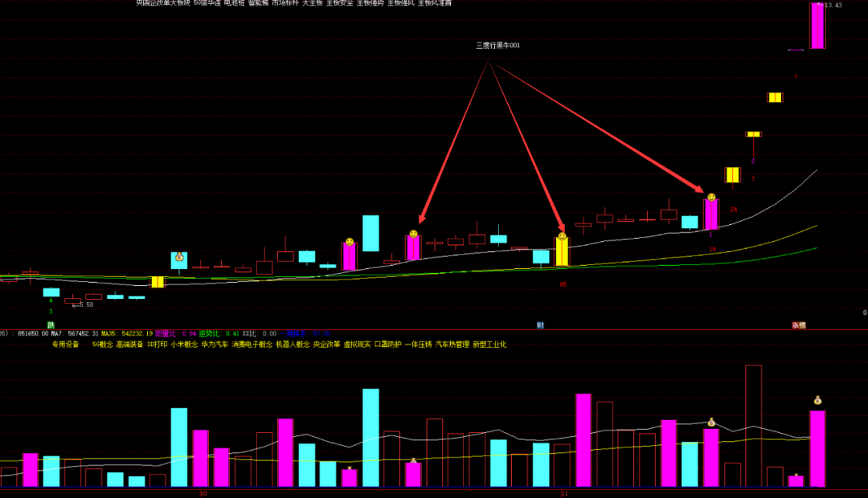The image size is (868, 498).
Task: Select the 口罩防护 concept label
Action: (387, 344)
